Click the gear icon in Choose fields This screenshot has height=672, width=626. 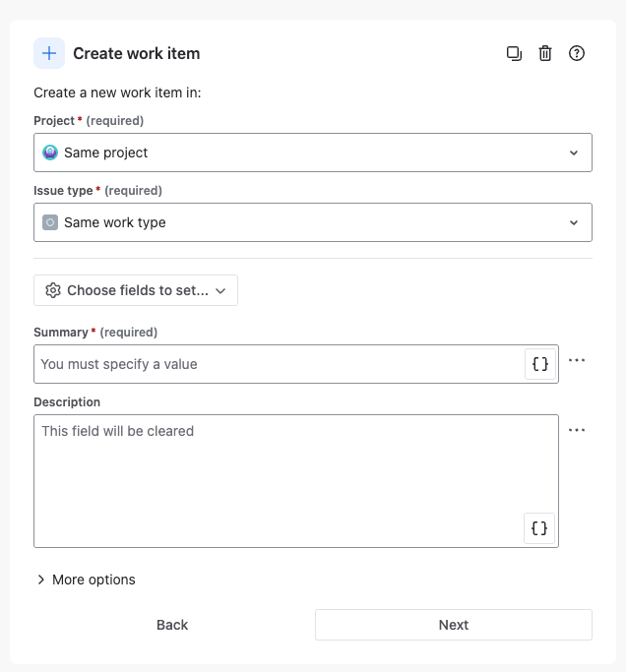tap(53, 290)
